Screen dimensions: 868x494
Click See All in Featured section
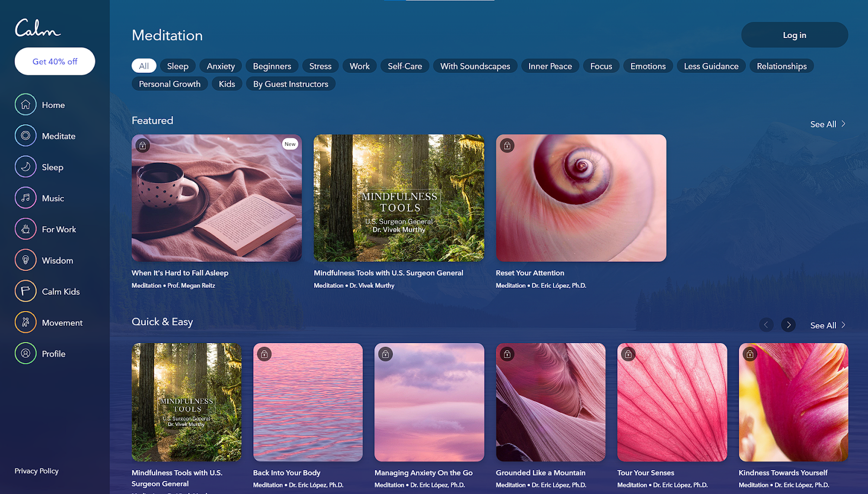(x=828, y=124)
